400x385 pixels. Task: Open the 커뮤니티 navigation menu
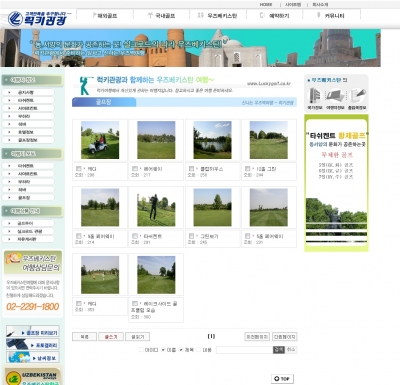tap(331, 15)
